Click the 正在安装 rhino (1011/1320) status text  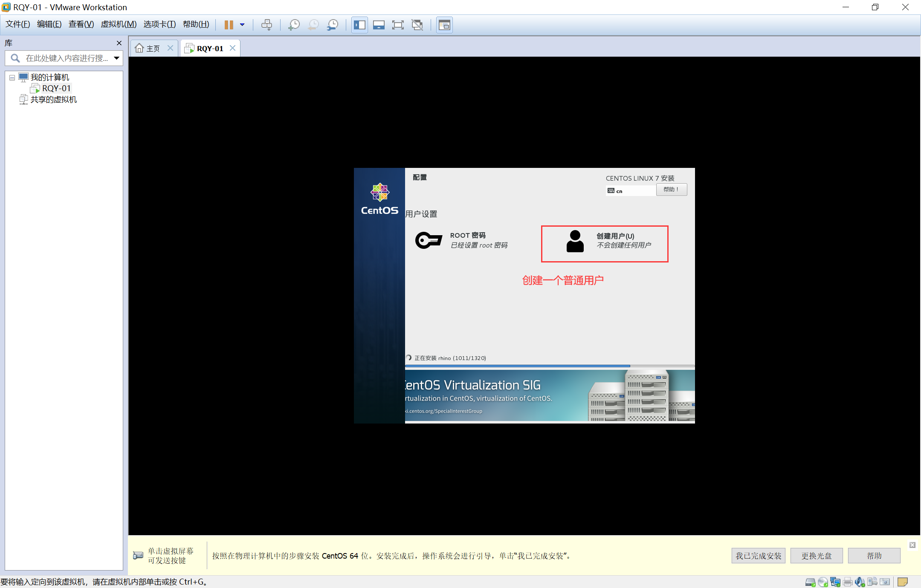(450, 358)
